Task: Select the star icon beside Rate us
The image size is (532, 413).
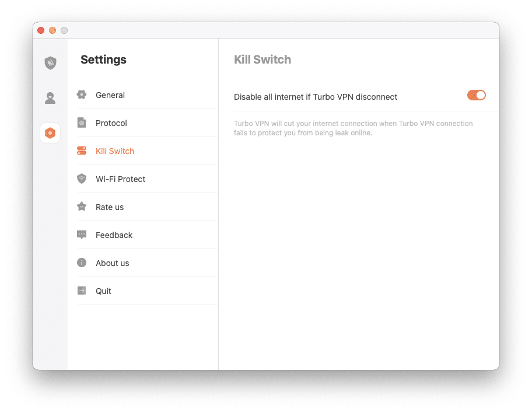Action: pyautogui.click(x=82, y=206)
